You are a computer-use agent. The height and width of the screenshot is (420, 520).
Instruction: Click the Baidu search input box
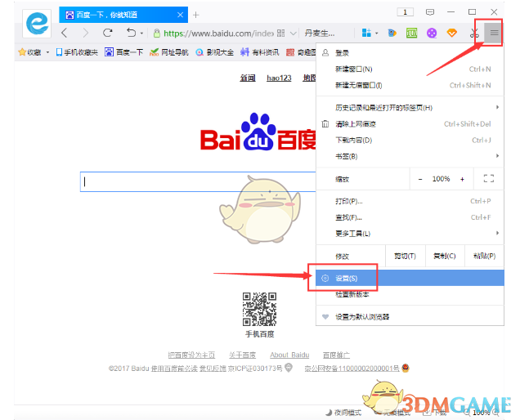click(198, 181)
